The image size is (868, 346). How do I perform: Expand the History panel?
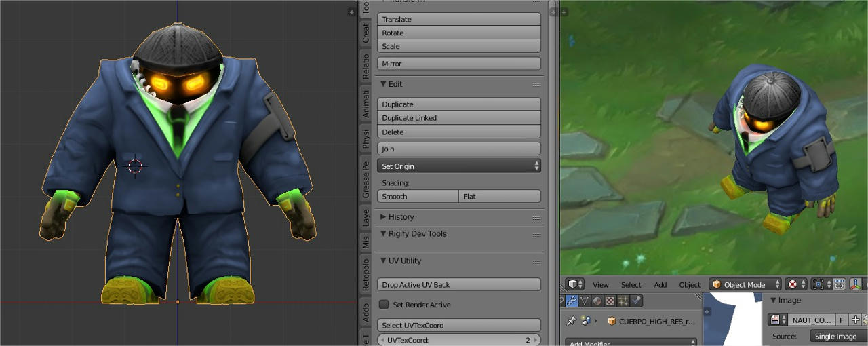383,217
